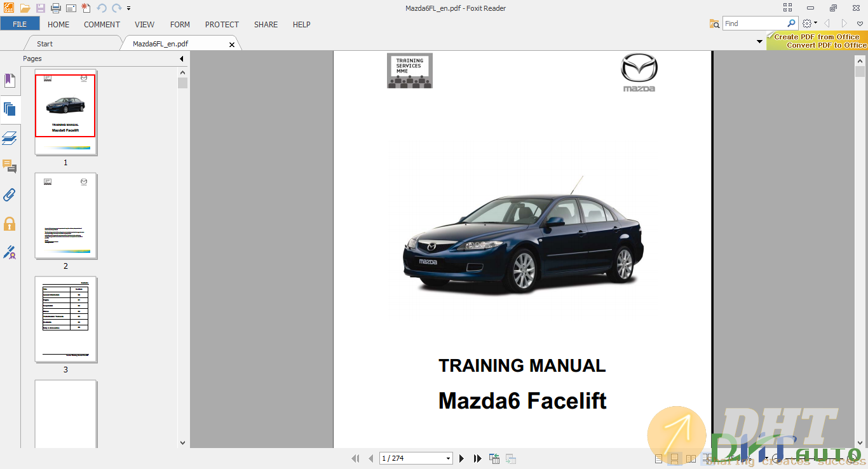
Task: Go to the next page
Action: point(462,458)
